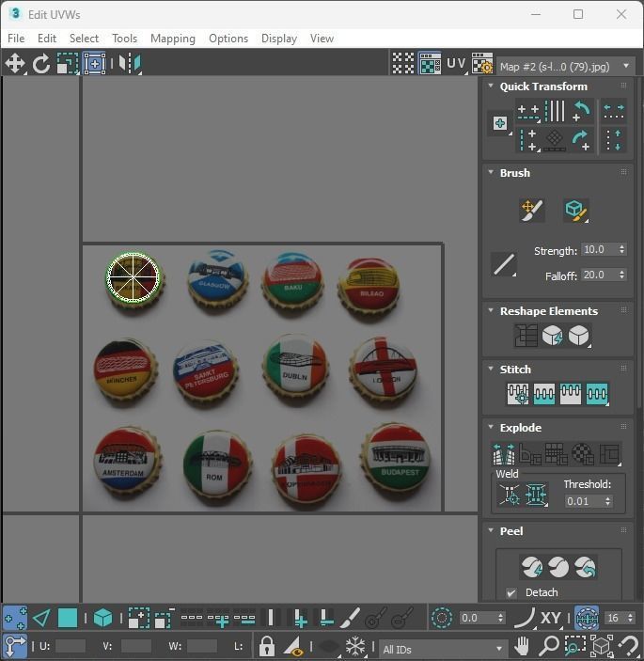The height and width of the screenshot is (661, 644).
Task: Select the Relax brush tool
Action: 576,210
